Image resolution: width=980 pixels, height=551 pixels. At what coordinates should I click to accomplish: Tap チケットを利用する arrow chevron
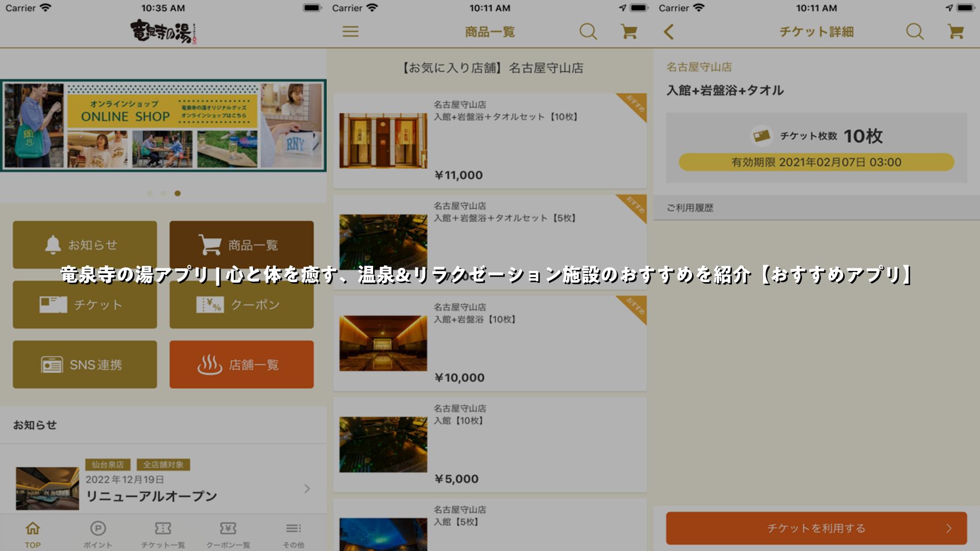click(949, 529)
